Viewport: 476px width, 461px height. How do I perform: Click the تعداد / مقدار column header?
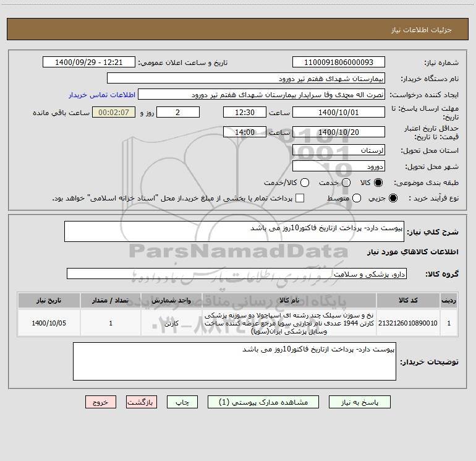pyautogui.click(x=111, y=301)
